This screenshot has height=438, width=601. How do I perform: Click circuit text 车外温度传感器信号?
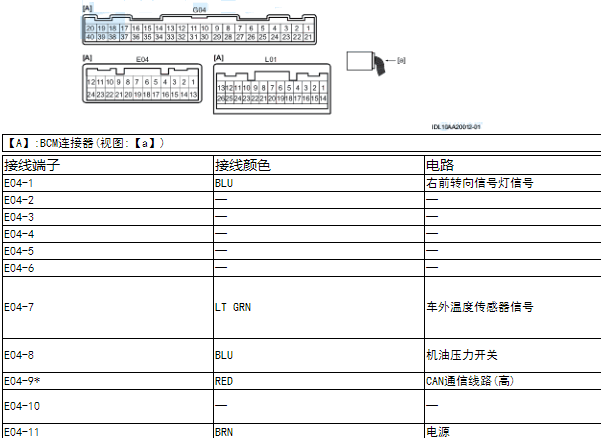point(479,307)
